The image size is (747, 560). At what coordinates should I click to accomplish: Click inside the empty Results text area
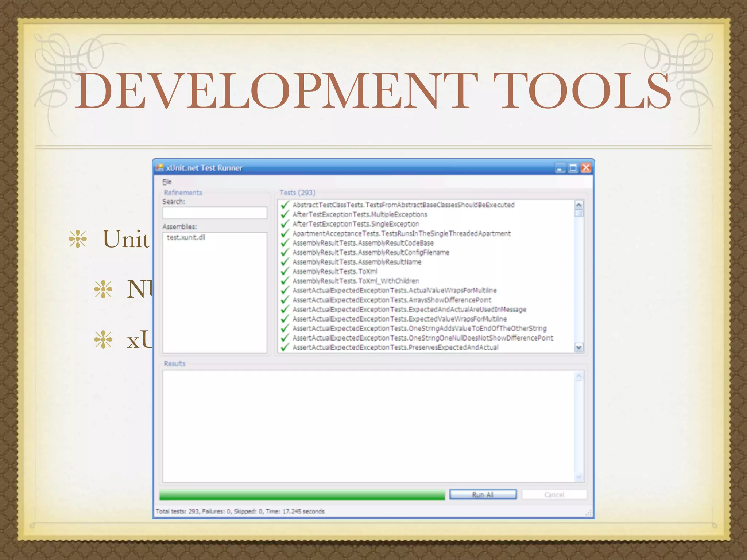tap(368, 427)
